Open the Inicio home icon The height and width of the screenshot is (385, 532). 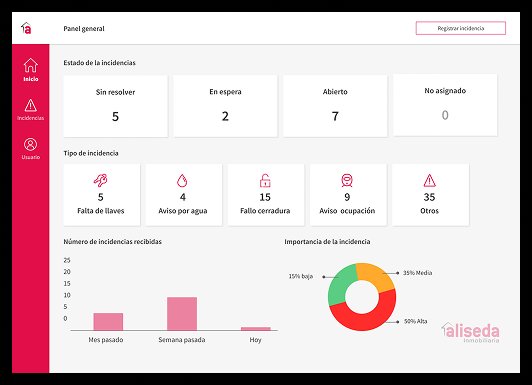[x=31, y=65]
